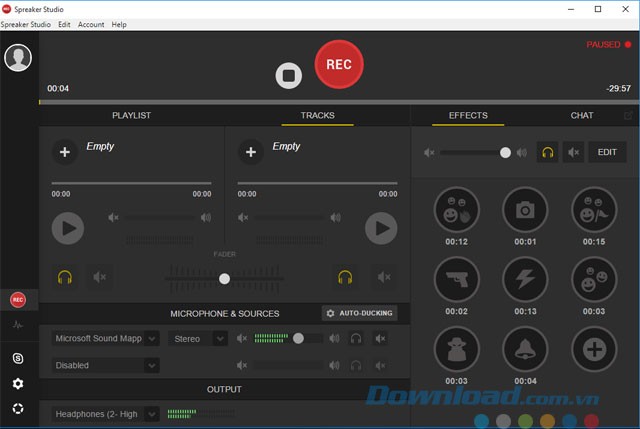Play the gunshot sound effect
Image resolution: width=640 pixels, height=429 pixels.
click(x=456, y=280)
